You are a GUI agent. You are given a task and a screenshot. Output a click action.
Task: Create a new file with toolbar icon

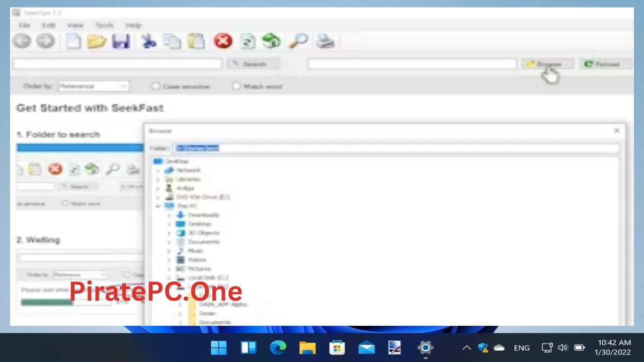pos(73,41)
